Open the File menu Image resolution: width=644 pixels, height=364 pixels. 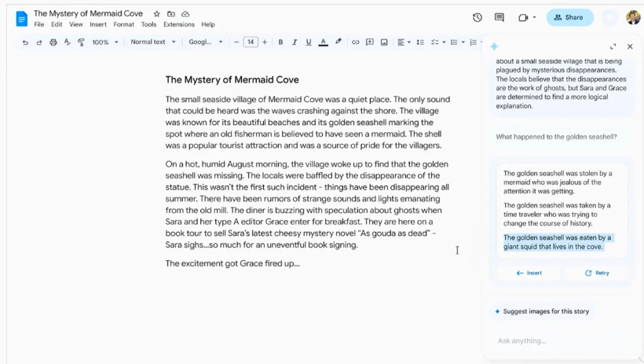click(x=39, y=24)
